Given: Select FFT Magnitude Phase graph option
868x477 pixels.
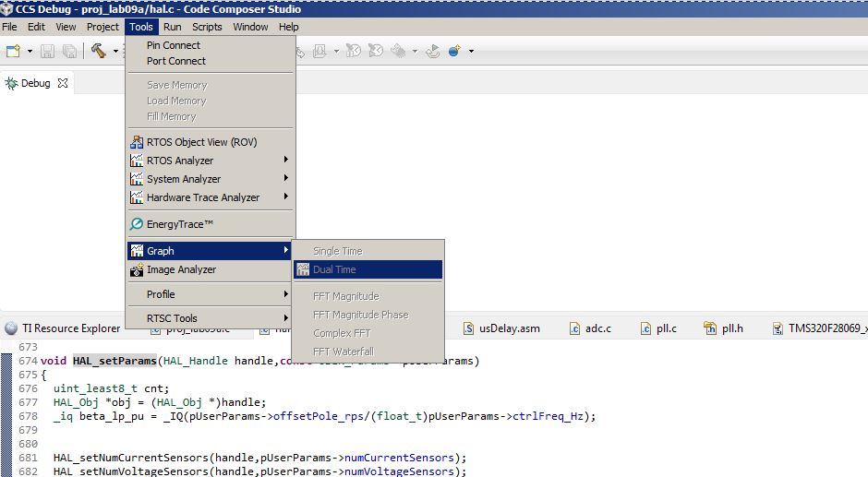Looking at the screenshot, I should click(368, 315).
